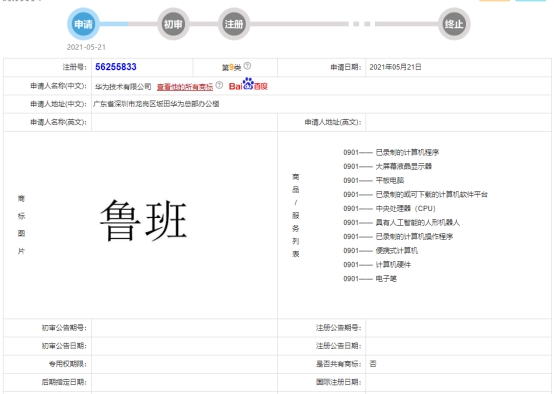
Task: Click the 申请 status step circle
Action: click(x=83, y=24)
